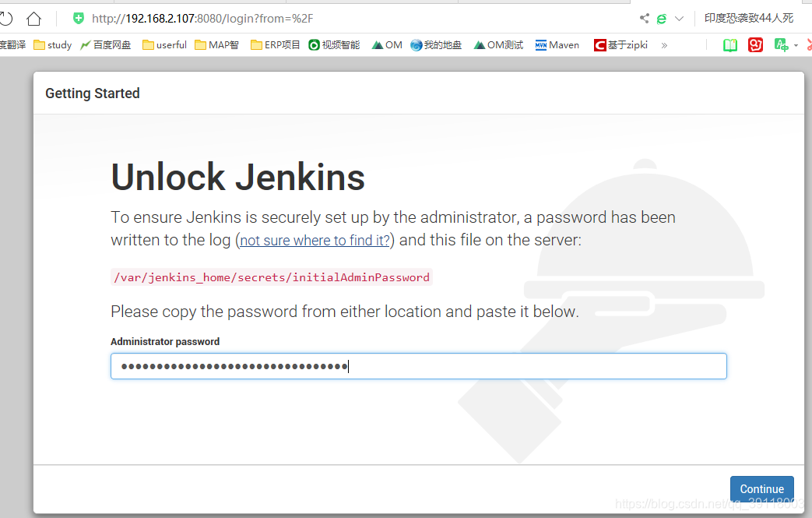Open the 百度网盘 bookmark
Screen dimensions: 812x518
[x=106, y=45]
